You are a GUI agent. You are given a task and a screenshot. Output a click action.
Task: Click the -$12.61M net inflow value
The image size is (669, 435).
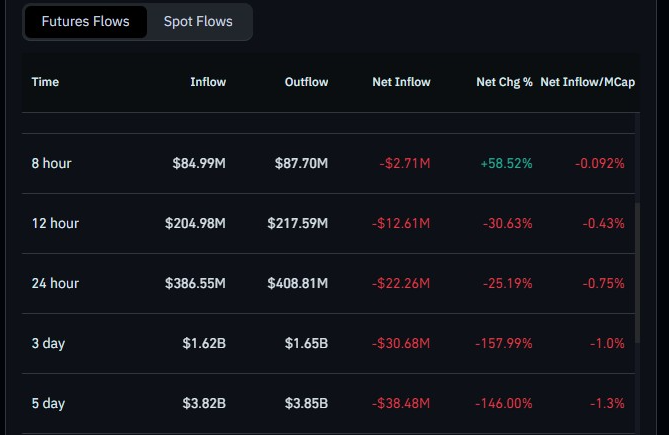pos(401,223)
